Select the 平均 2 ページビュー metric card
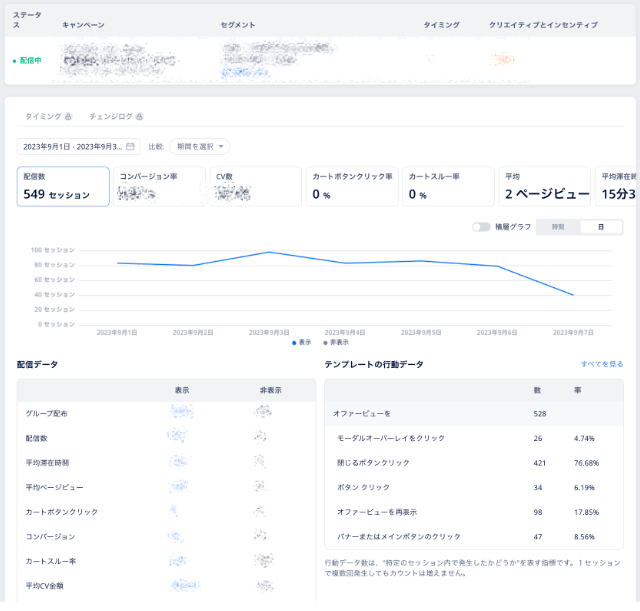 (543, 186)
